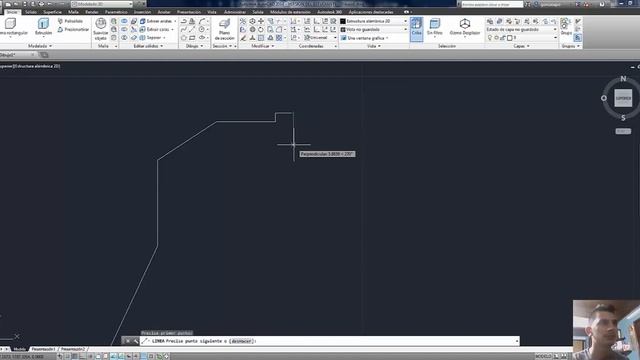640x360 pixels.
Task: Open the Superficie ribbon tab
Action: point(52,12)
